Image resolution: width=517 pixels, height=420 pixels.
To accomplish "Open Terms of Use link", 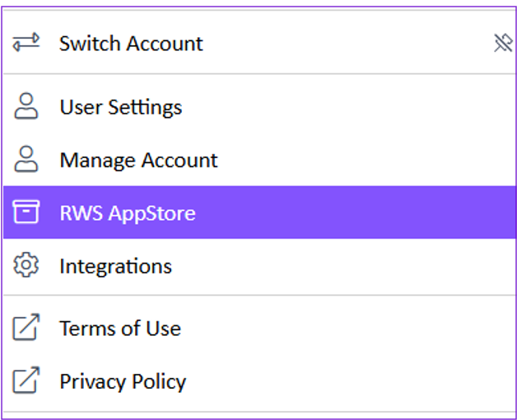I will tap(259, 328).
